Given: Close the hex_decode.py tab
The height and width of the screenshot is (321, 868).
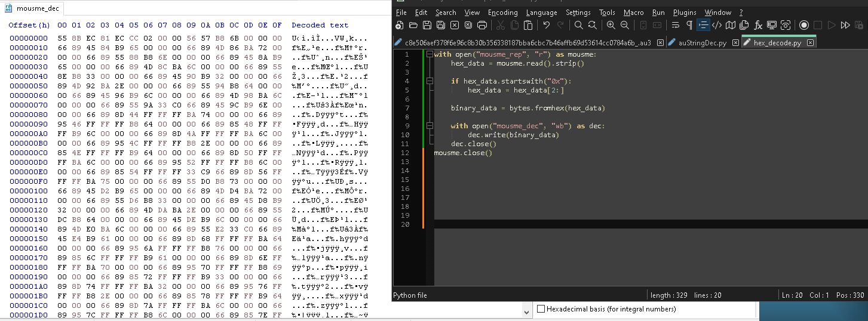Looking at the screenshot, I should tap(810, 43).
